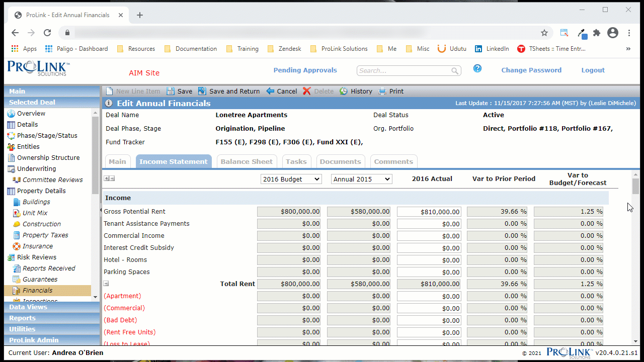The height and width of the screenshot is (362, 644).
Task: Expand the Main sidebar section
Action: coord(52,91)
